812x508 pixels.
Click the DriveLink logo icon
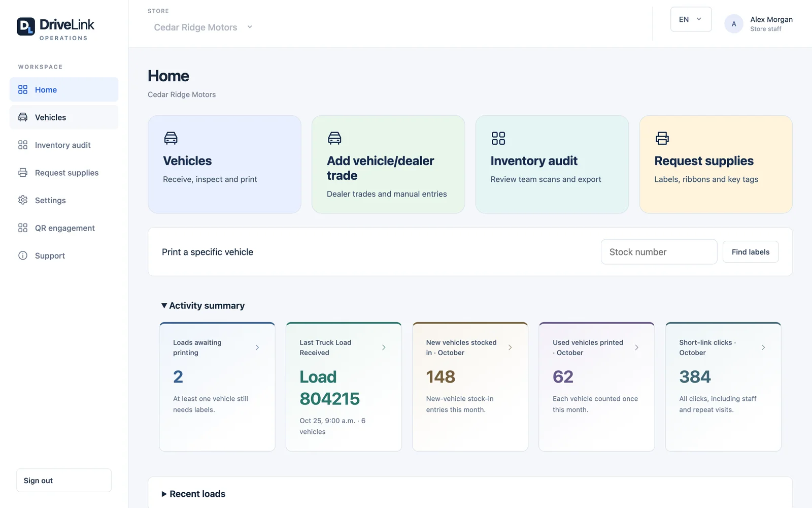[x=26, y=26]
